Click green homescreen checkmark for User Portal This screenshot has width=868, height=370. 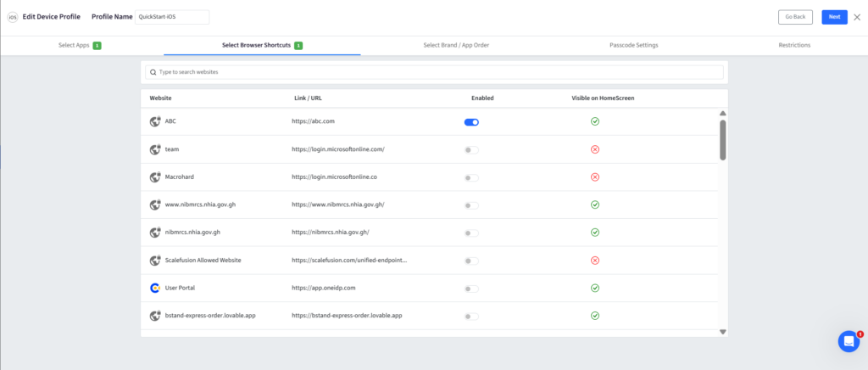(595, 288)
